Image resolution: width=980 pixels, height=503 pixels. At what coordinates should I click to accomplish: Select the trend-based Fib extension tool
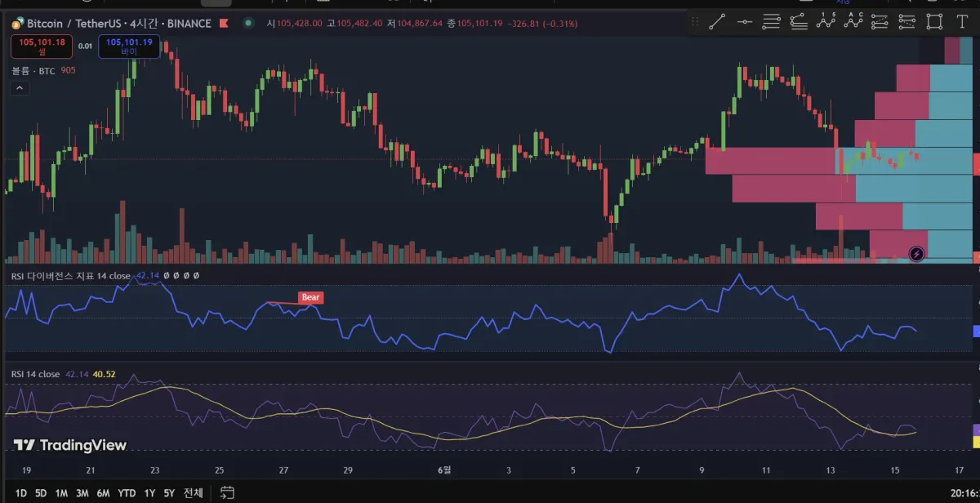pos(799,22)
